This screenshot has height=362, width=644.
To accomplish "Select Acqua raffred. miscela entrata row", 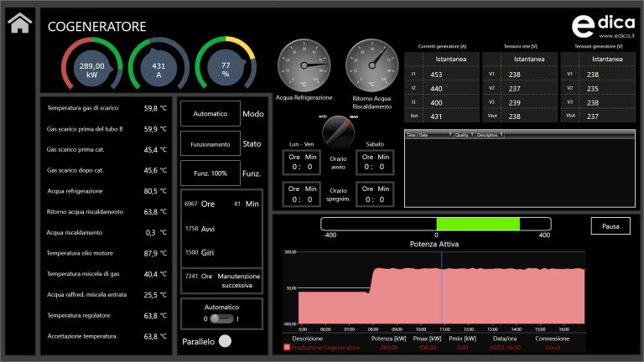I will [106, 295].
